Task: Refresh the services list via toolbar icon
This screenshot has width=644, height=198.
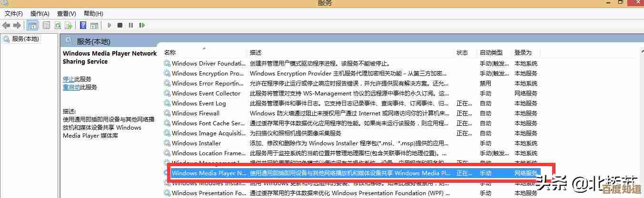Action: click(x=58, y=25)
